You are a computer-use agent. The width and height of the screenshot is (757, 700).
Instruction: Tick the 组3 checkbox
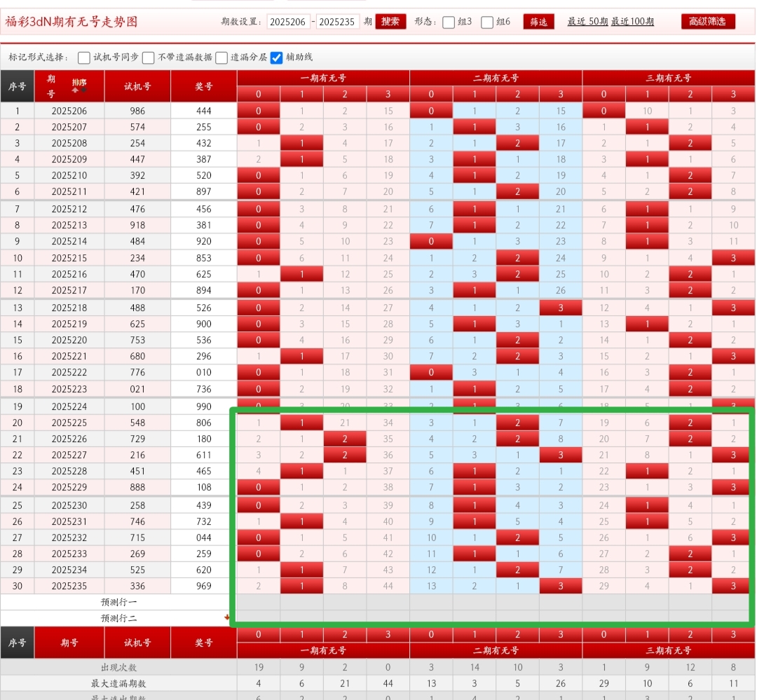click(x=449, y=22)
